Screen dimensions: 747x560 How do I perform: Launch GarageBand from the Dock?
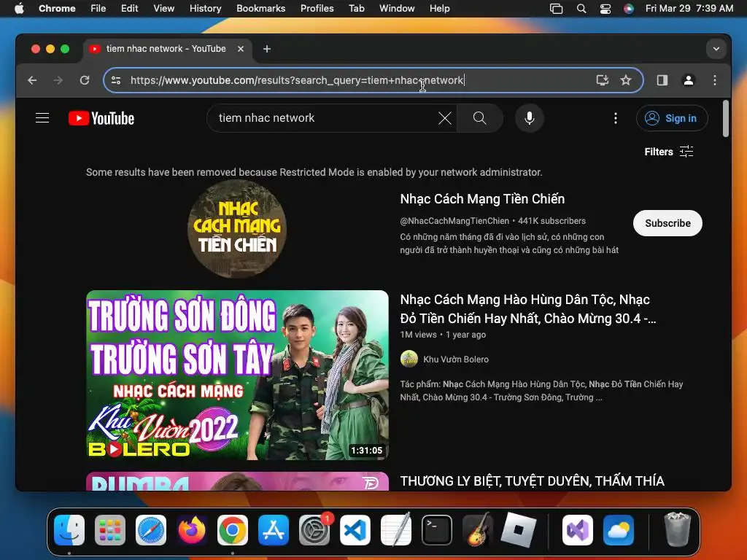(478, 530)
